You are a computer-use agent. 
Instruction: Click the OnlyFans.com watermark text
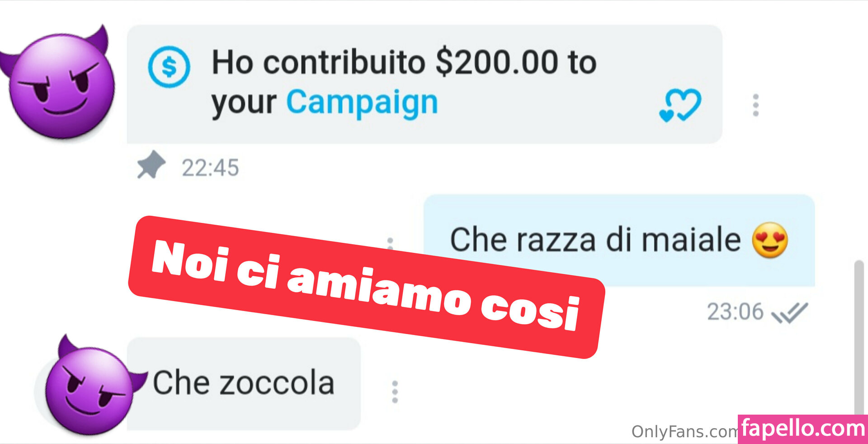tap(684, 431)
